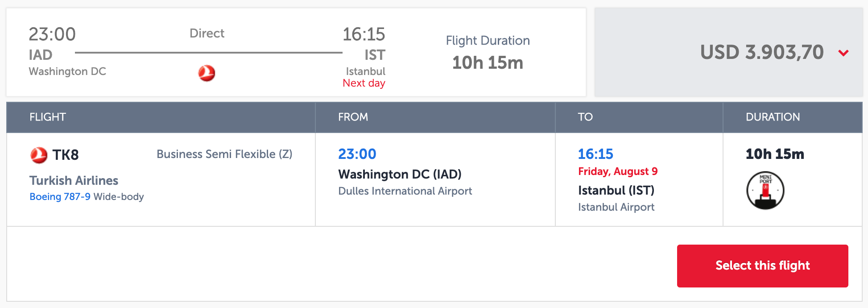Click the Mini Port icon

pyautogui.click(x=765, y=191)
